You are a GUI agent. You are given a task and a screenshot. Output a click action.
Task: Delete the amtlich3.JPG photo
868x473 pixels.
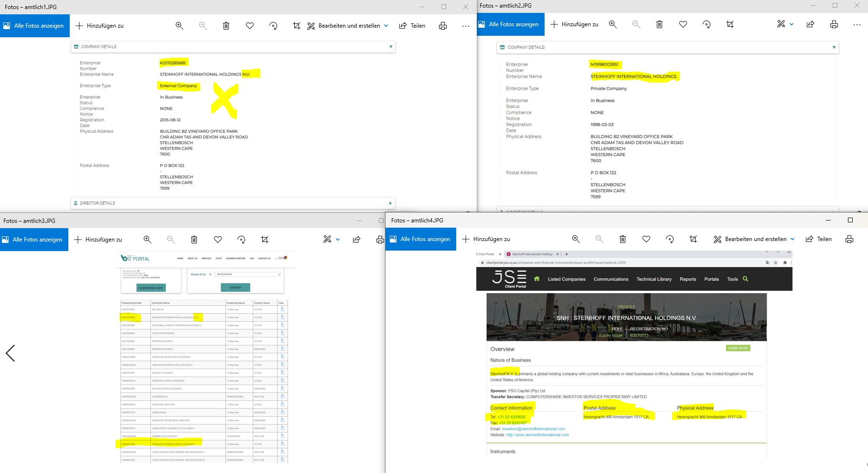194,240
